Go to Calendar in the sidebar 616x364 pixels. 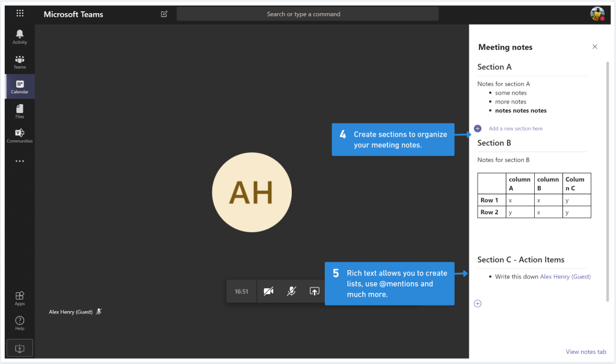click(x=20, y=87)
